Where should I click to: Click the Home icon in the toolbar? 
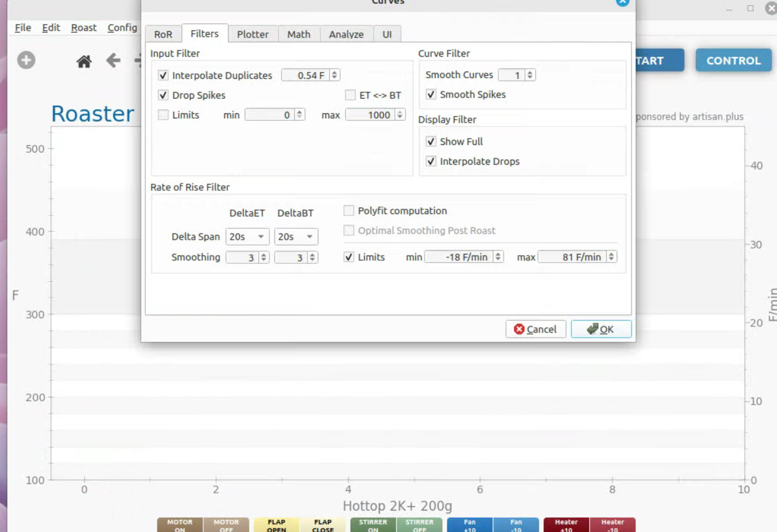84,61
